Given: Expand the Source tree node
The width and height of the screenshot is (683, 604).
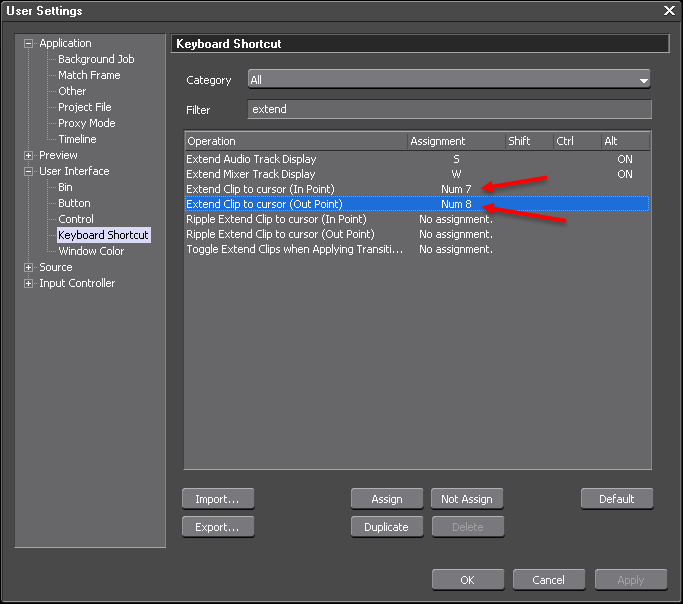Looking at the screenshot, I should [29, 268].
